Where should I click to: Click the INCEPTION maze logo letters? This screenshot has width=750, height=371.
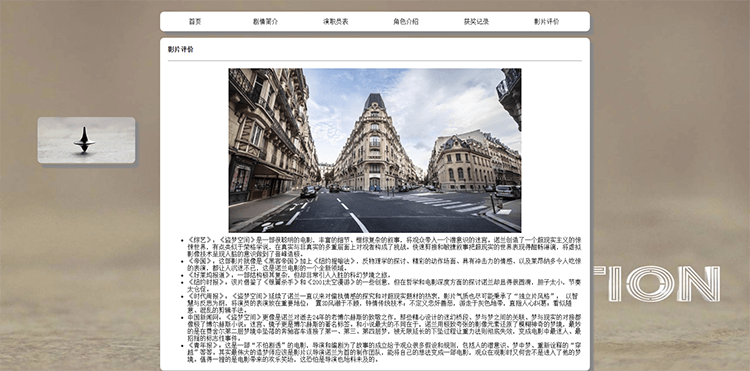tap(657, 284)
